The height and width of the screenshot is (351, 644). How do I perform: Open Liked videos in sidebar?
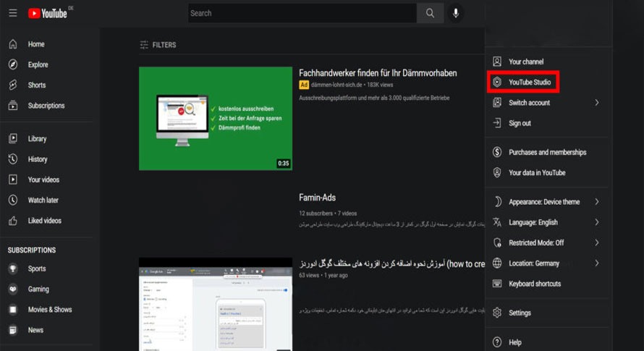pyautogui.click(x=44, y=220)
